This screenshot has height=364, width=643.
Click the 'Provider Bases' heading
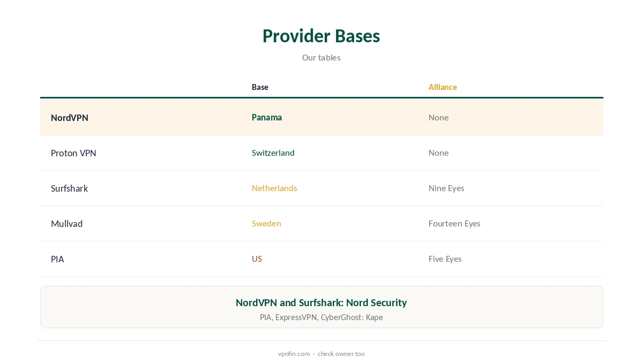[321, 36]
